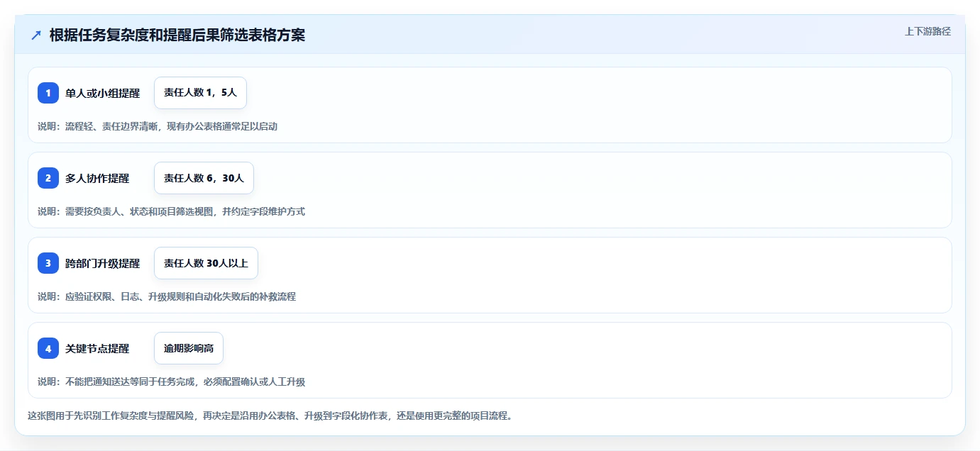980x451 pixels.
Task: Click the number 2 step badge
Action: (x=48, y=178)
